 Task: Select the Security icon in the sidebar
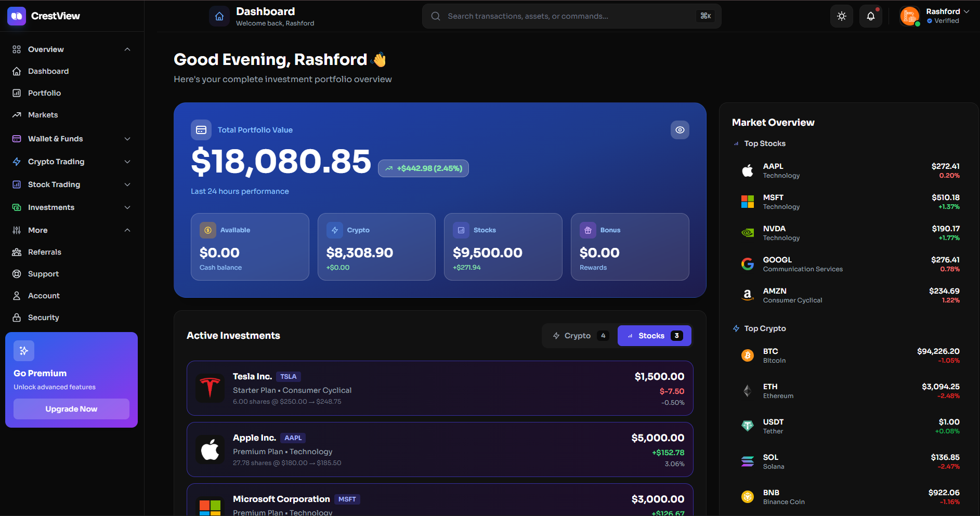tap(17, 317)
